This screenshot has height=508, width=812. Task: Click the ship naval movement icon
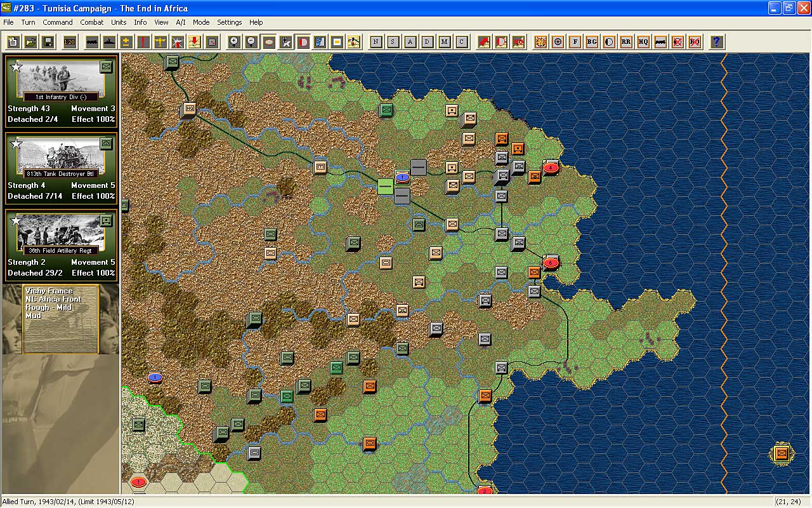pyautogui.click(x=109, y=42)
